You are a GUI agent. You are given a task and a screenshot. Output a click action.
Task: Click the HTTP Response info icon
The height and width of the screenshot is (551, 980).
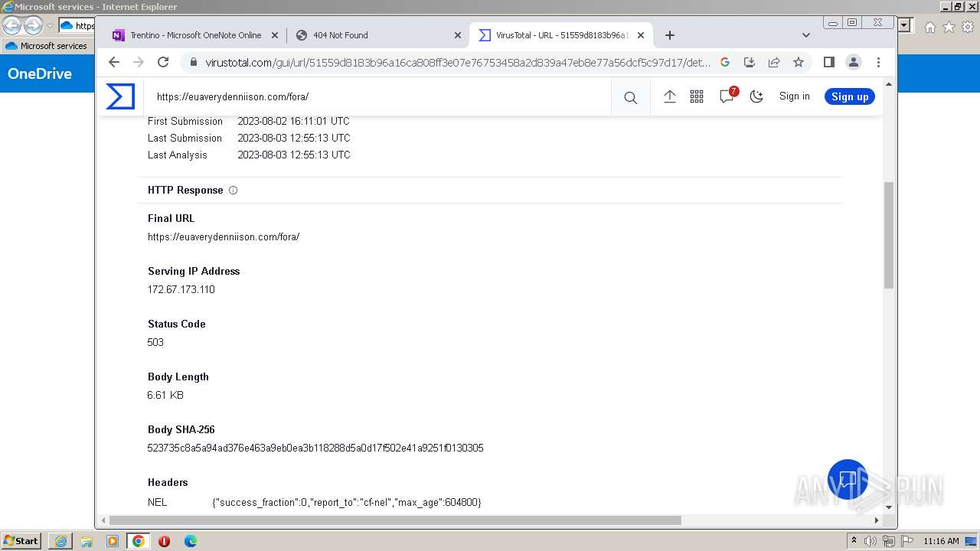233,191
